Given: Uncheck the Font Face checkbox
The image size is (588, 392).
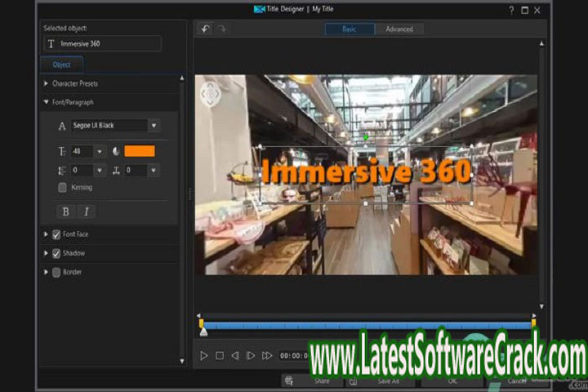Looking at the screenshot, I should coord(56,234).
